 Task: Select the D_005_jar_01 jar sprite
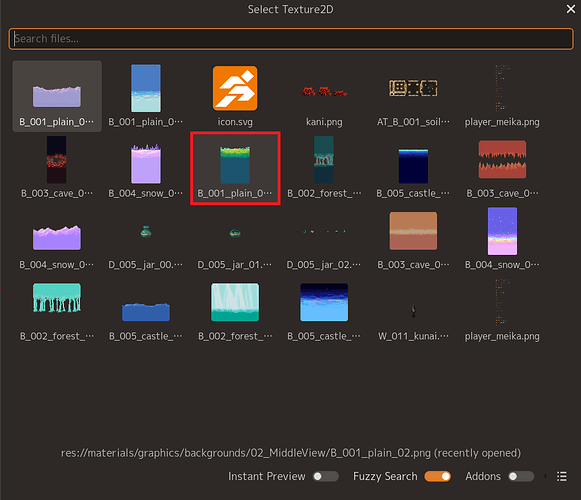[235, 239]
